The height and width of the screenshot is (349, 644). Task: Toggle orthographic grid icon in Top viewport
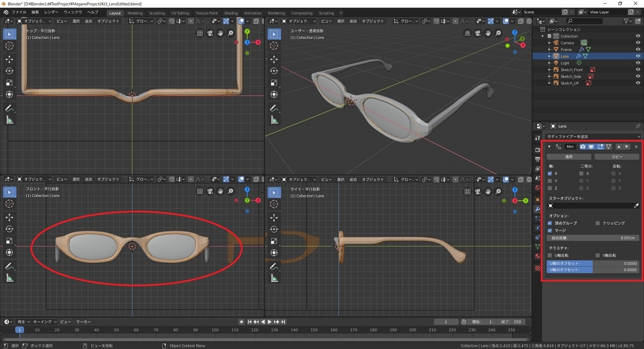click(200, 33)
